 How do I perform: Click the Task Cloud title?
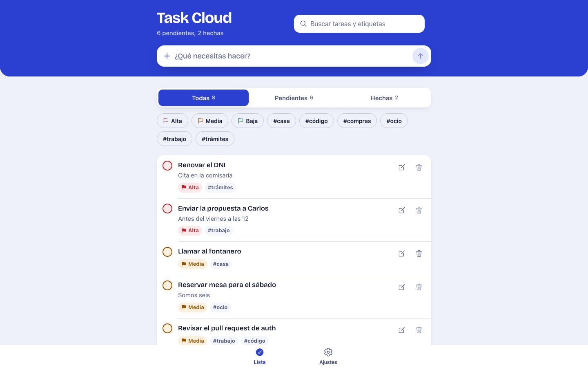click(x=194, y=18)
